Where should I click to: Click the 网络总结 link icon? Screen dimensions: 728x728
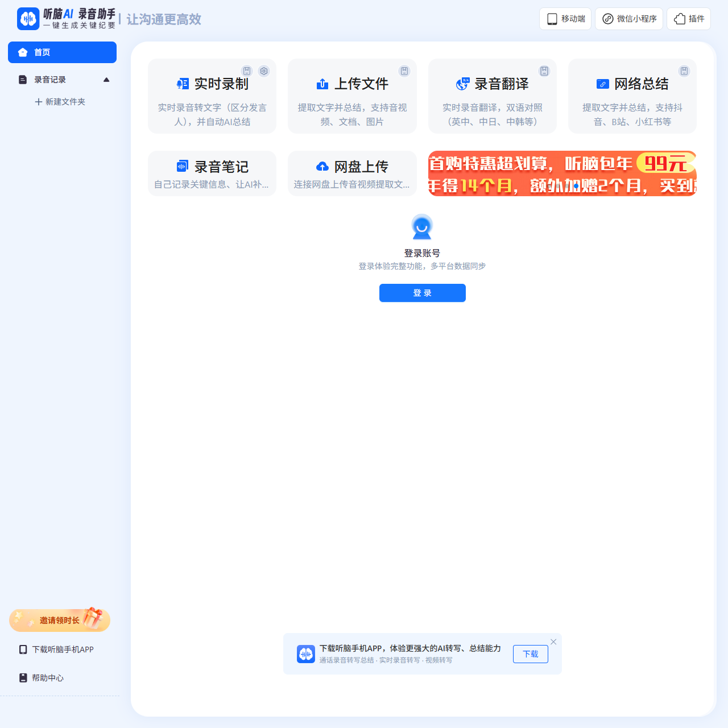[603, 84]
